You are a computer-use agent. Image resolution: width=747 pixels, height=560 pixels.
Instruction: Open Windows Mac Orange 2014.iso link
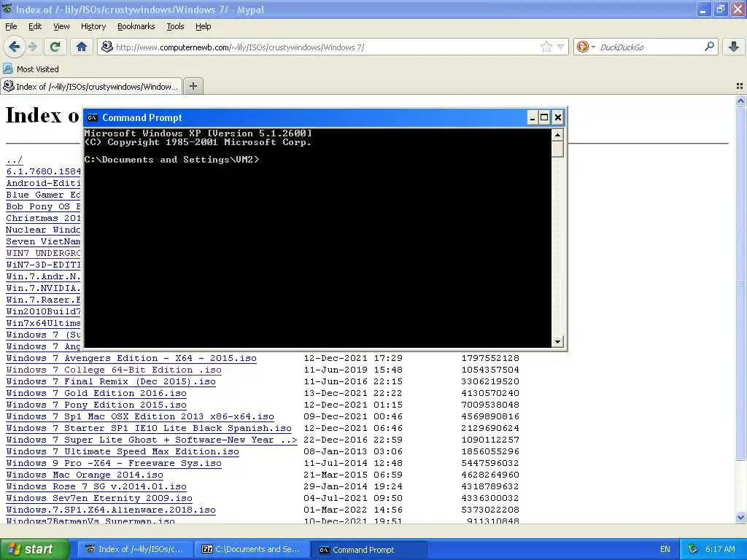(x=85, y=475)
